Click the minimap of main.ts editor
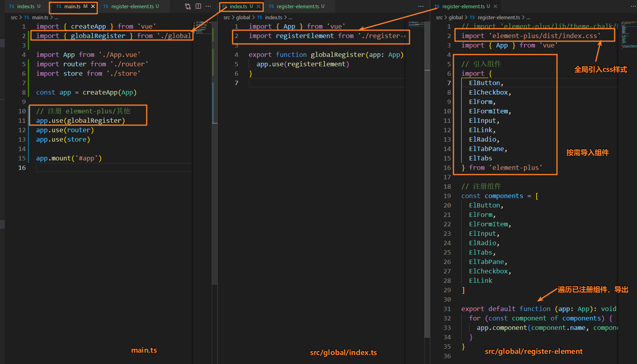Screen dimensions: 637x364 point(202,27)
